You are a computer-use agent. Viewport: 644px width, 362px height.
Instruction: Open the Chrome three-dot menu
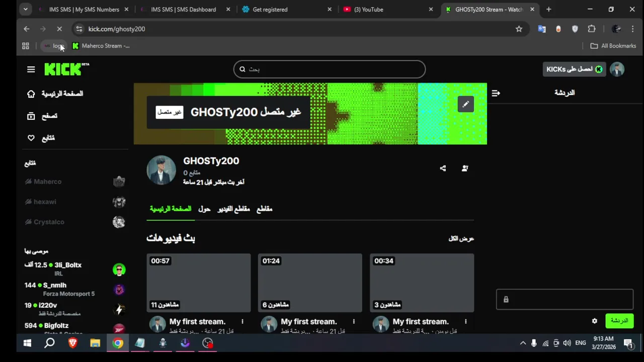[632, 29]
